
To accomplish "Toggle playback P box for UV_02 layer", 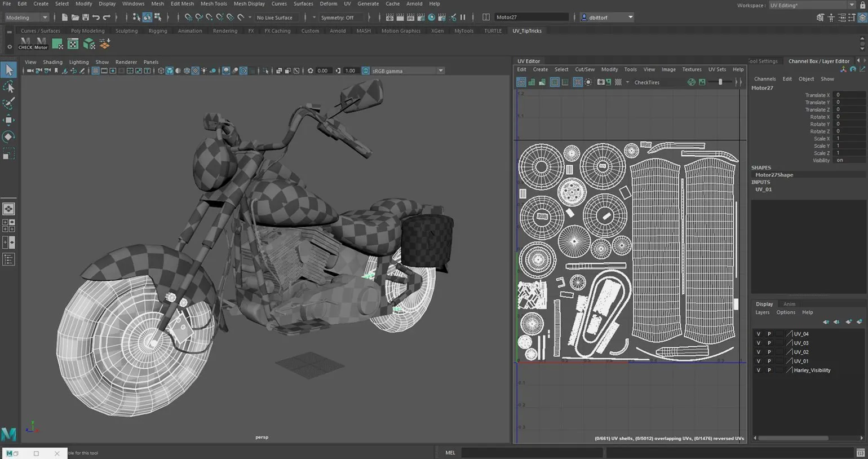I will coord(769,352).
